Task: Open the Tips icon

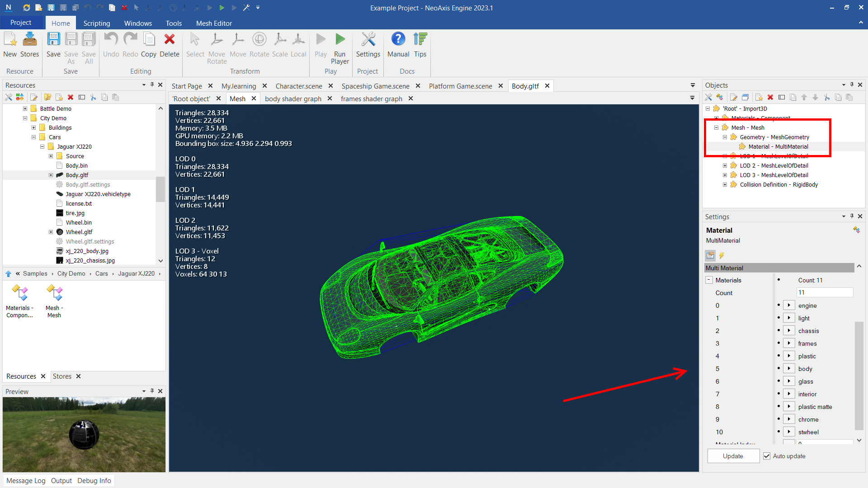Action: 420,40
